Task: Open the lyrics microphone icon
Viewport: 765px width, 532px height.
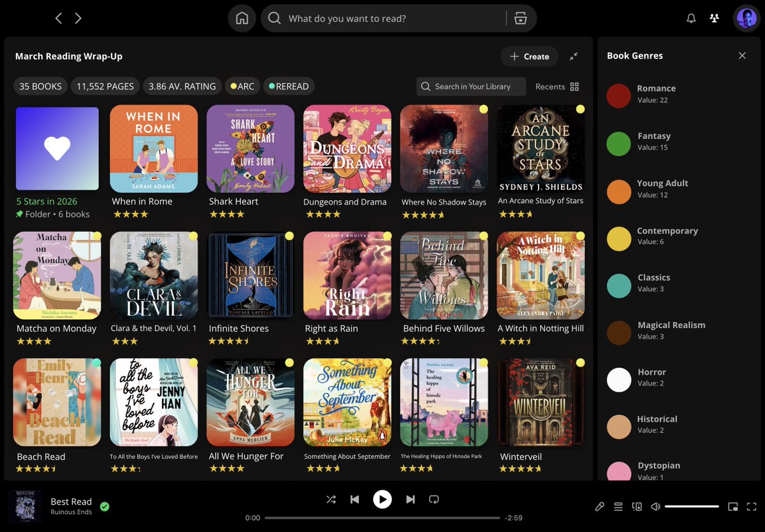Action: pyautogui.click(x=599, y=507)
